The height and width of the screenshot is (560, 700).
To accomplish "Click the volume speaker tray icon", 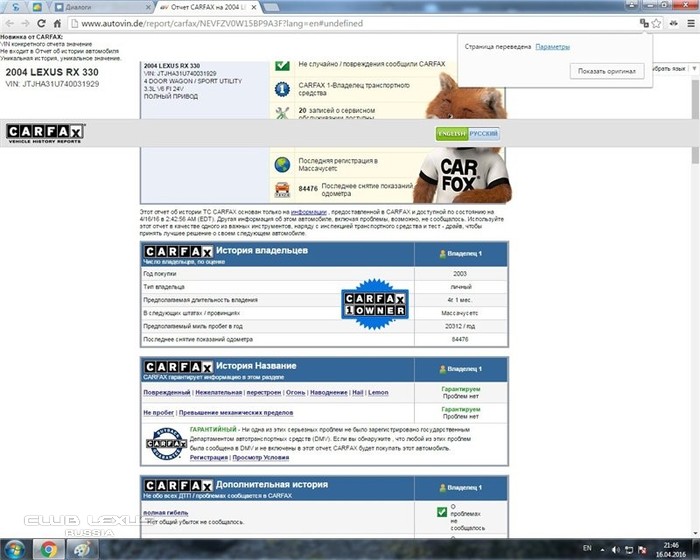I will [x=616, y=550].
